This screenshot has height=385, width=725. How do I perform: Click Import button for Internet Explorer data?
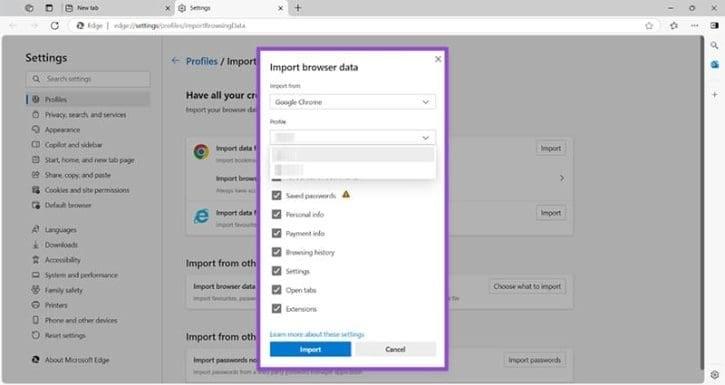[x=551, y=213]
